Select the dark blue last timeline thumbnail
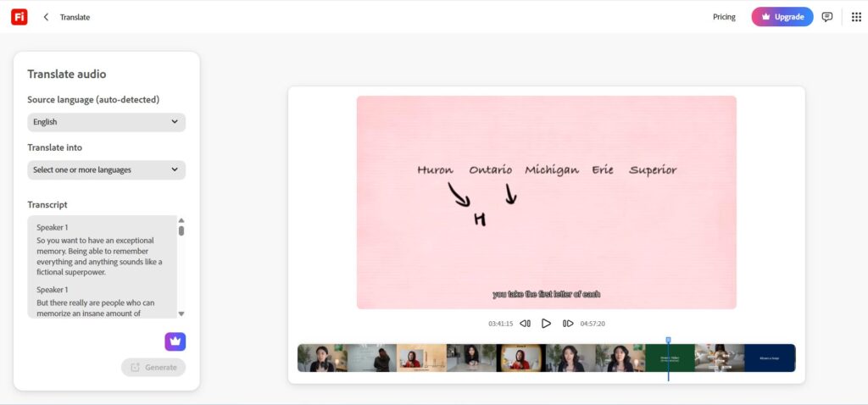The height and width of the screenshot is (405, 868). point(770,358)
